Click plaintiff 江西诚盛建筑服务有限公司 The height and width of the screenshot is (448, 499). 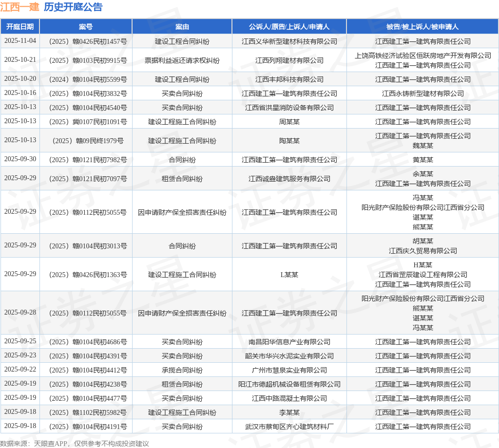pos(289,179)
